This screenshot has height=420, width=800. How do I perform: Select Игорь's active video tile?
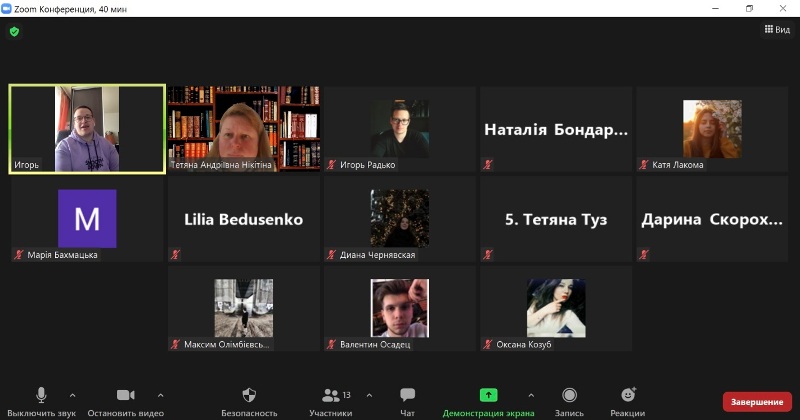pyautogui.click(x=87, y=129)
